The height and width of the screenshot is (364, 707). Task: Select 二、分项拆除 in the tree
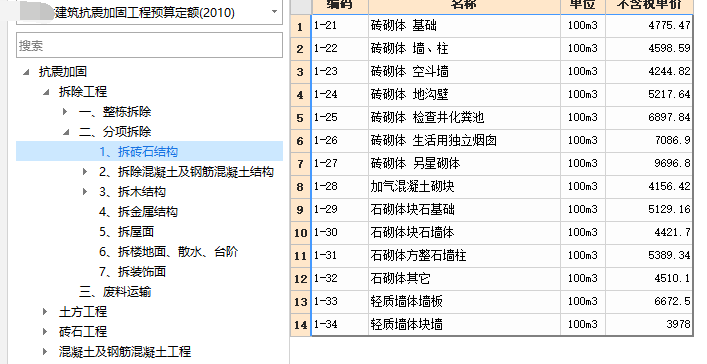(115, 132)
